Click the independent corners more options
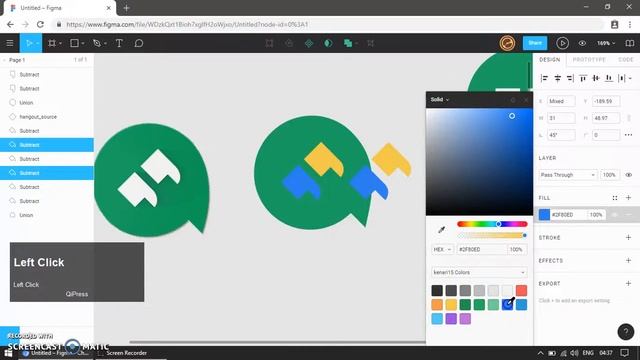The image size is (640, 360). pyautogui.click(x=629, y=135)
